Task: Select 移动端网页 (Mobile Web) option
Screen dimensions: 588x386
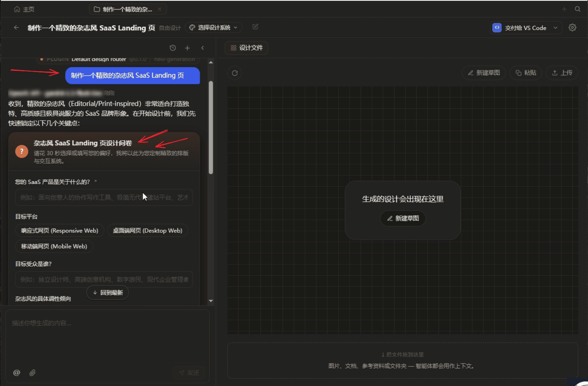Action: pyautogui.click(x=54, y=246)
